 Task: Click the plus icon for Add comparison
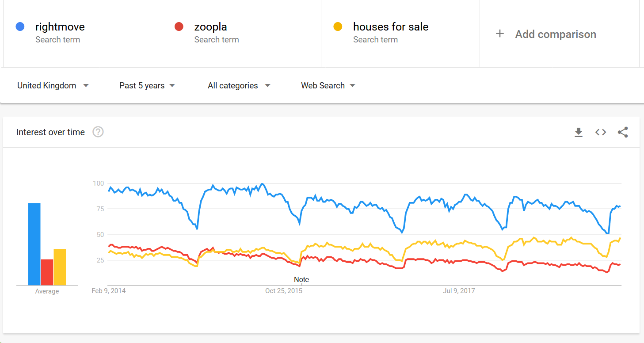point(500,34)
